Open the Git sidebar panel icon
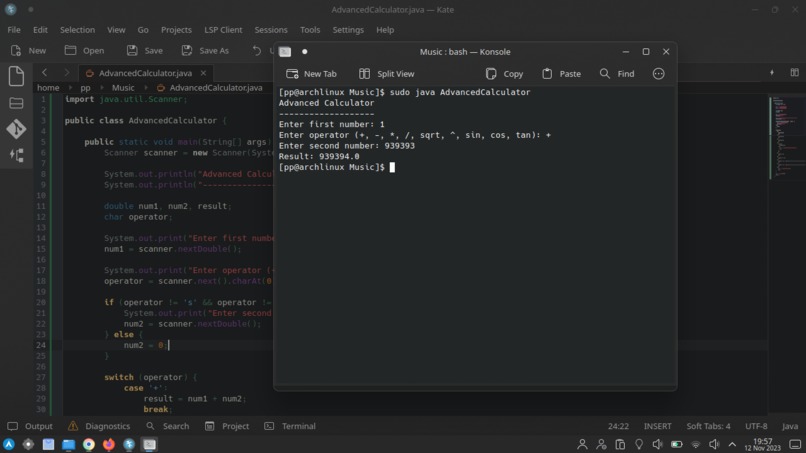This screenshot has width=806, height=453. coord(16,129)
